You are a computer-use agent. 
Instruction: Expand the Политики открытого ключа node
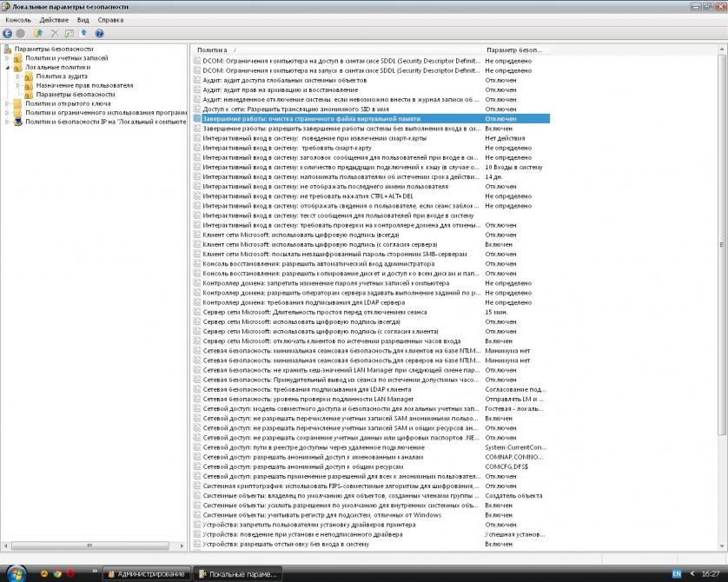[6, 103]
